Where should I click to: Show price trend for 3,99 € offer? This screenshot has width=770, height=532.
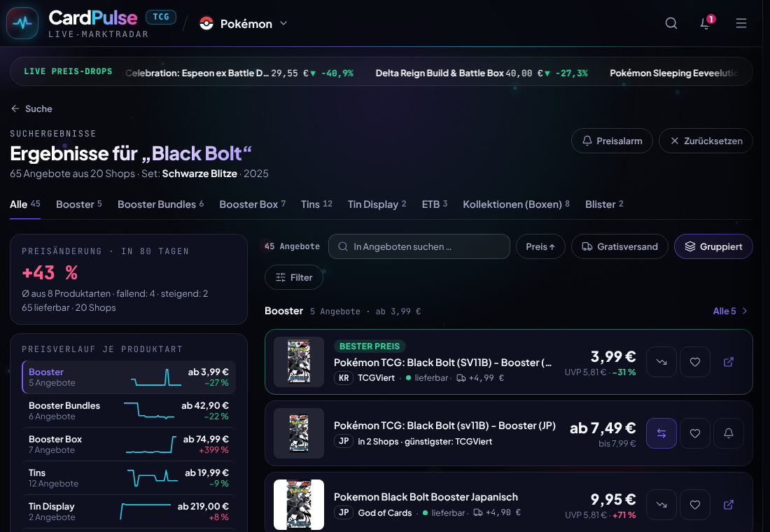661,362
